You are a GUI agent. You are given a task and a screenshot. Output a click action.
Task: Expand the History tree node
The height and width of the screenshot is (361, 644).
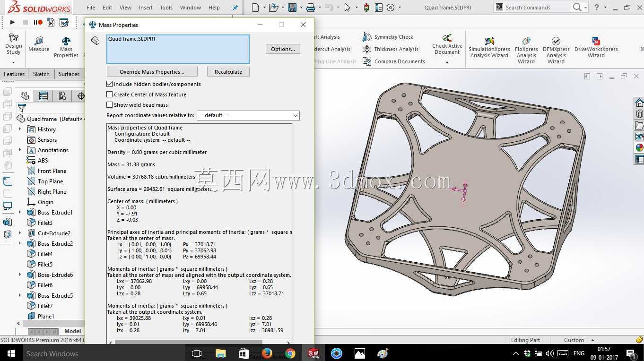[20, 129]
